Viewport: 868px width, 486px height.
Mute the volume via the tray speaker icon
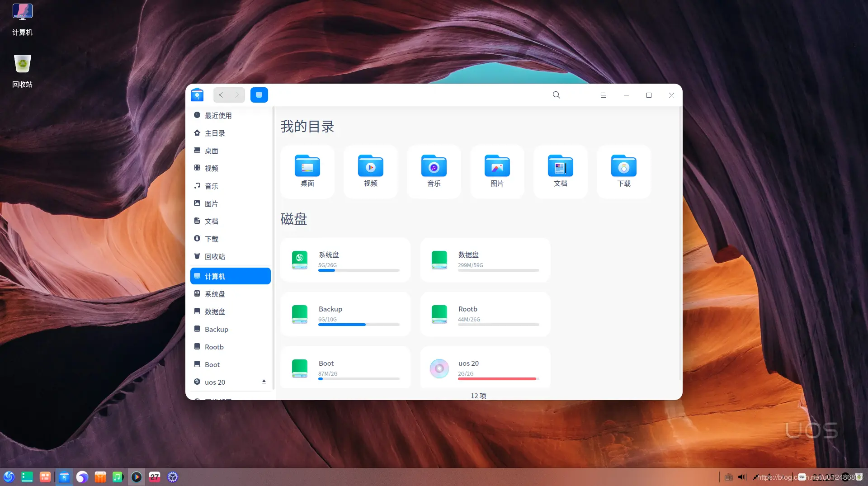(x=742, y=477)
